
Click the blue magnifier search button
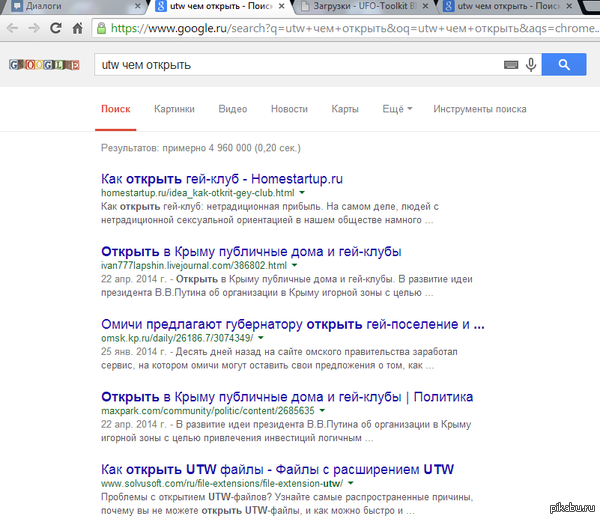point(564,64)
